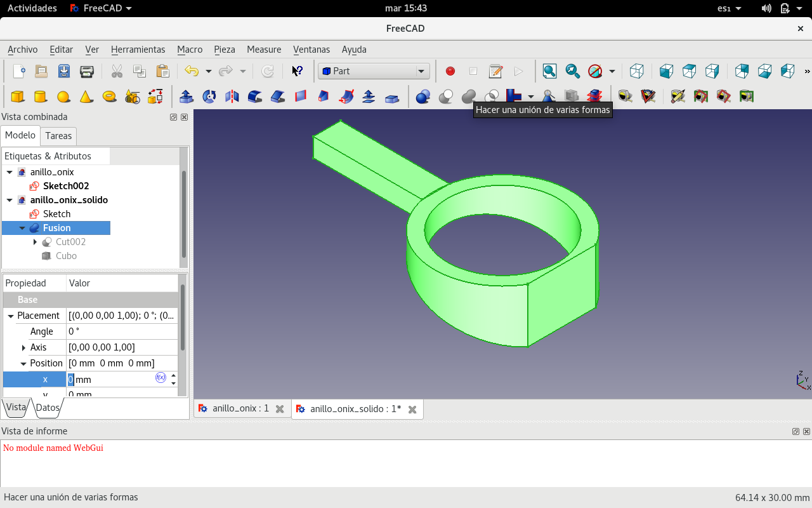Switch to the Vista properties tab
The width and height of the screenshot is (812, 508).
tap(16, 407)
